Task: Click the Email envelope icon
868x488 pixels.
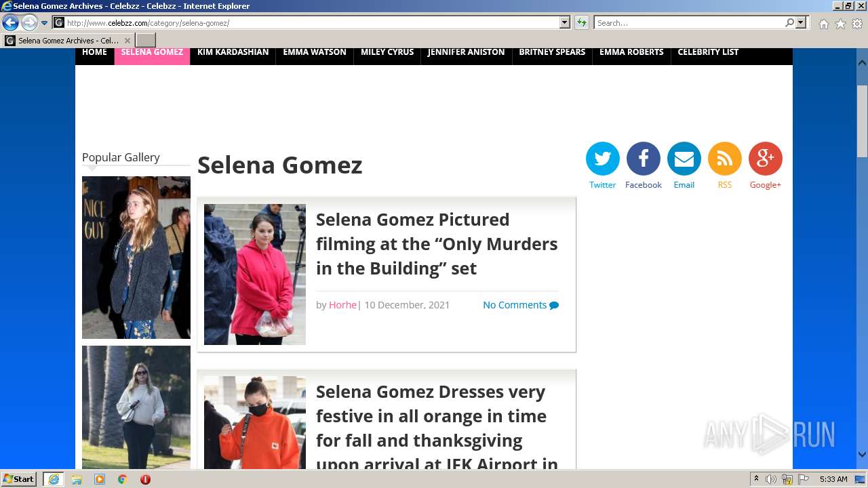Action: pos(684,159)
